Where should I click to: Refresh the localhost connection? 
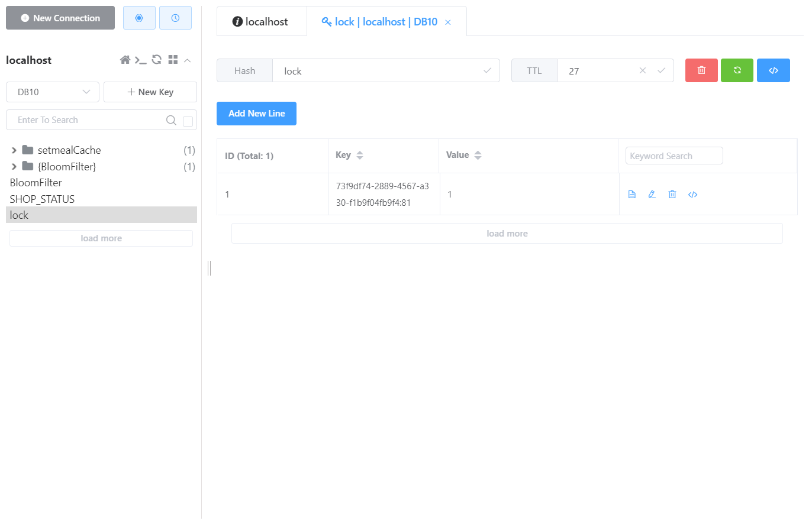157,60
